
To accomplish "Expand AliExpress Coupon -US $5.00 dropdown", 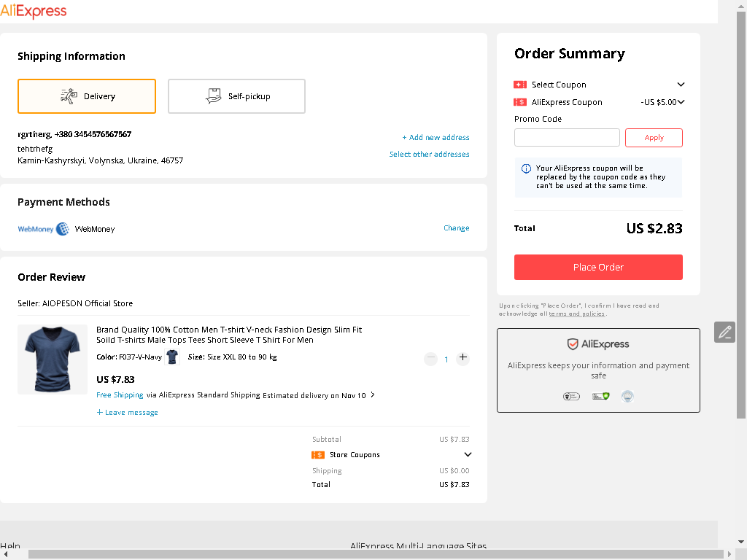I will click(681, 102).
